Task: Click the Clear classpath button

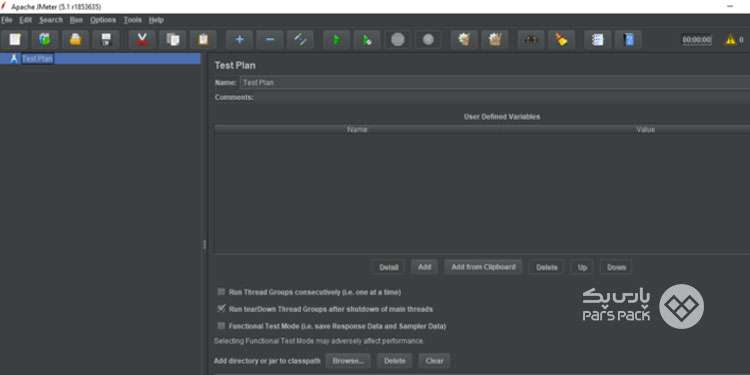Action: tap(434, 361)
